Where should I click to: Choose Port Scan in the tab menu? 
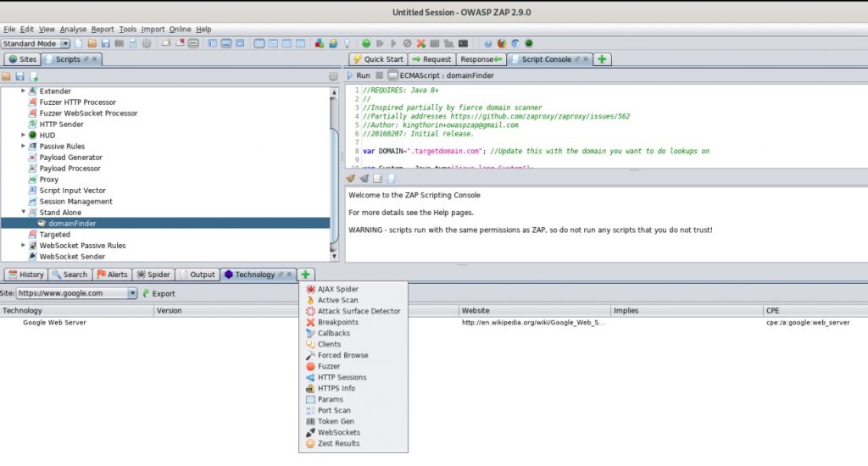(x=334, y=410)
